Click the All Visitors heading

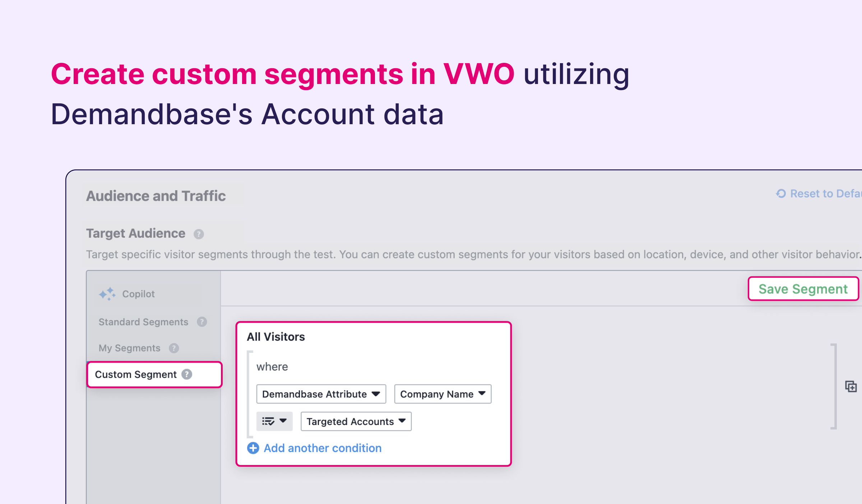[x=276, y=337]
